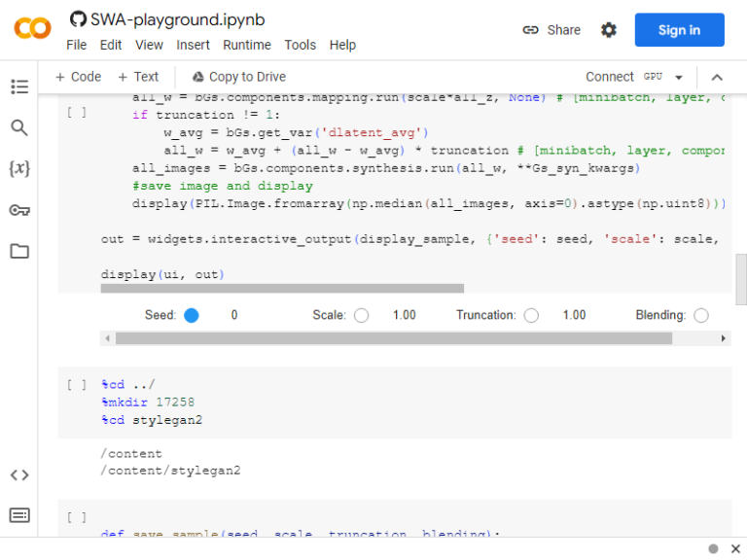The image size is (747, 560).
Task: Open the Find and replace search icon
Action: [x=19, y=127]
